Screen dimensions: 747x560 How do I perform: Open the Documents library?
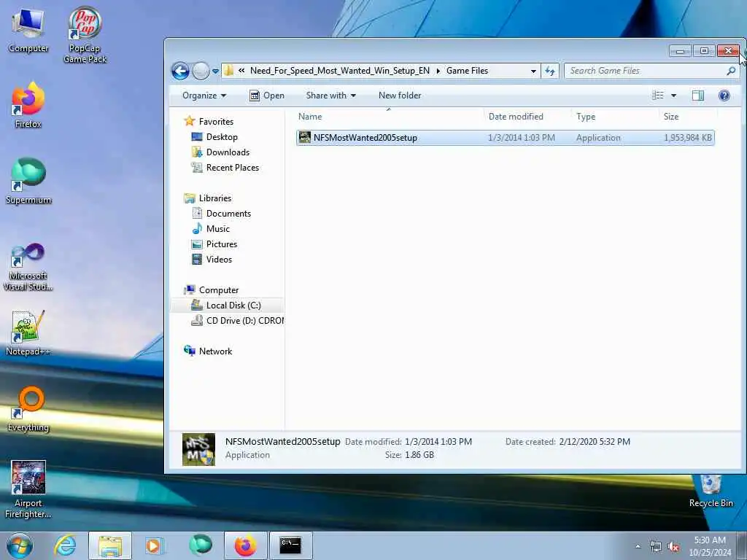click(x=228, y=214)
